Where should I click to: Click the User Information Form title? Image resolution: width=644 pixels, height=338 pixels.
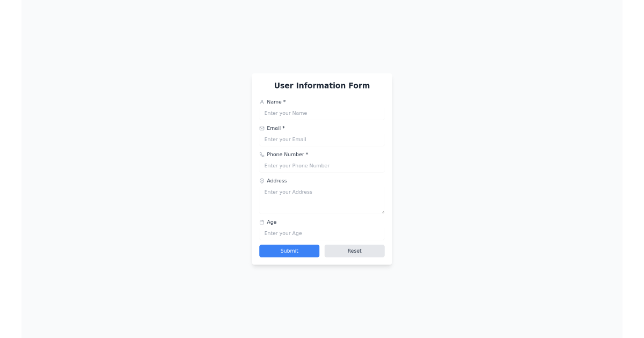(321, 85)
